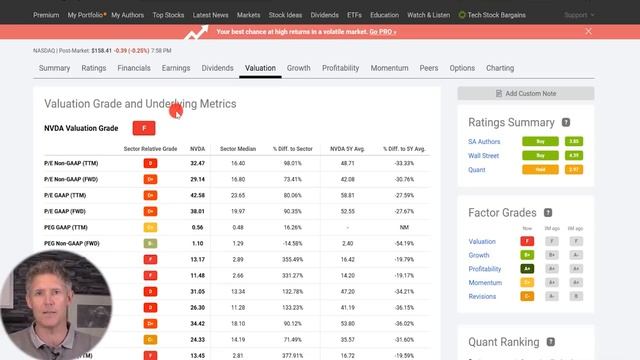640x360 pixels.
Task: Switch to the Charting tab
Action: tap(500, 68)
